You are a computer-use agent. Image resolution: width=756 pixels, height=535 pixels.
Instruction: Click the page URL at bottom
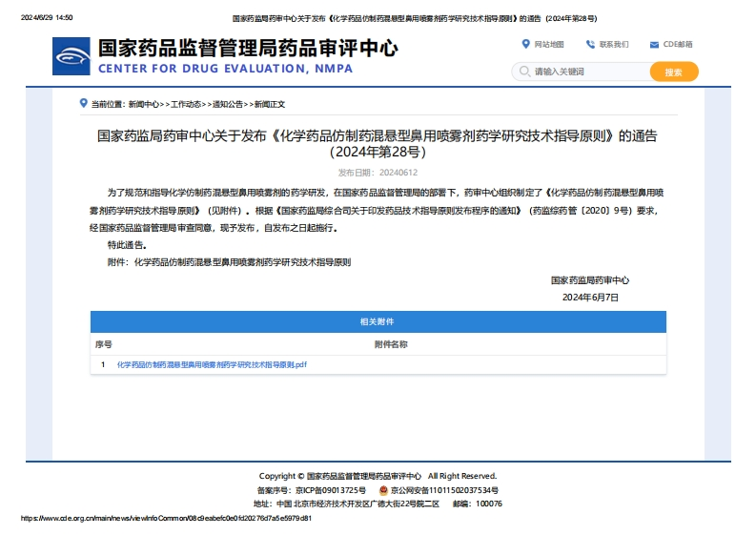pos(166,518)
